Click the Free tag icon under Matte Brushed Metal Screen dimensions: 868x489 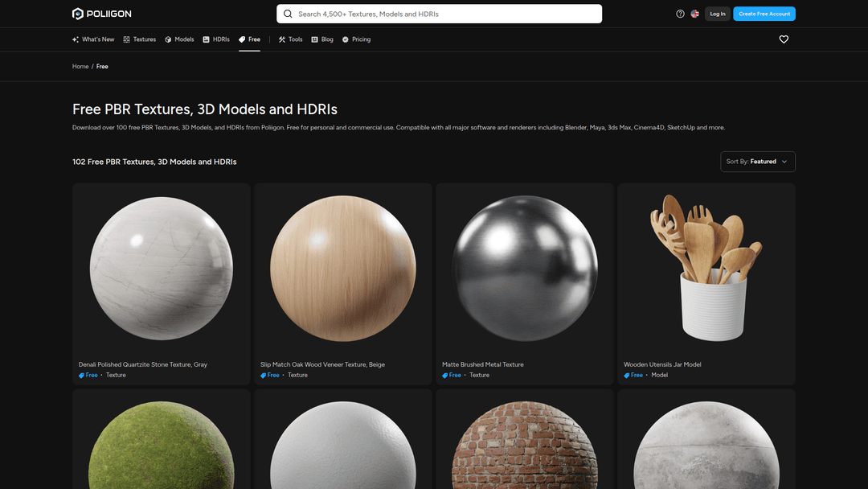(x=445, y=376)
